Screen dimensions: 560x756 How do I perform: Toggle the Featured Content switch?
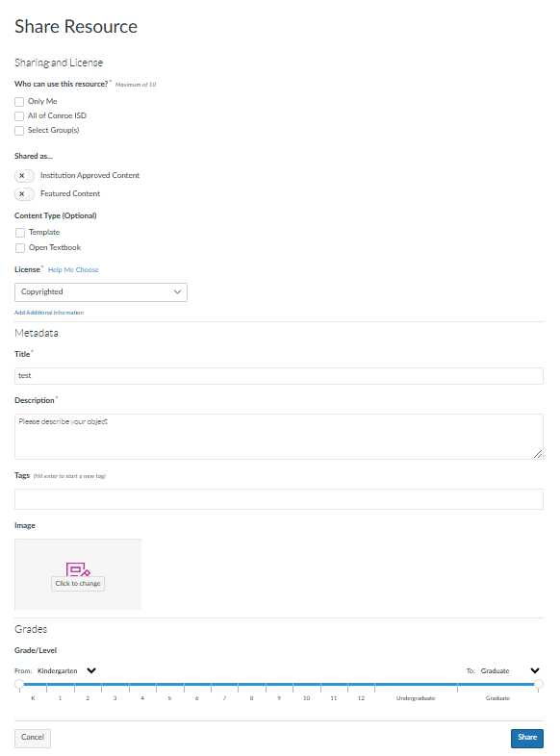click(24, 194)
